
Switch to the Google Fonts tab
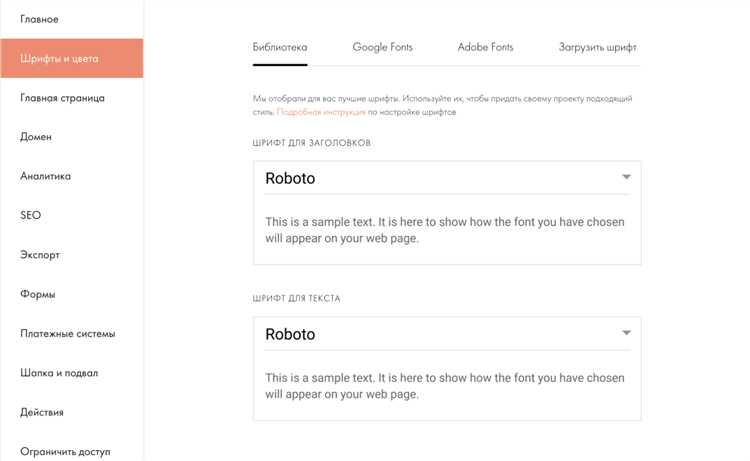pos(382,47)
